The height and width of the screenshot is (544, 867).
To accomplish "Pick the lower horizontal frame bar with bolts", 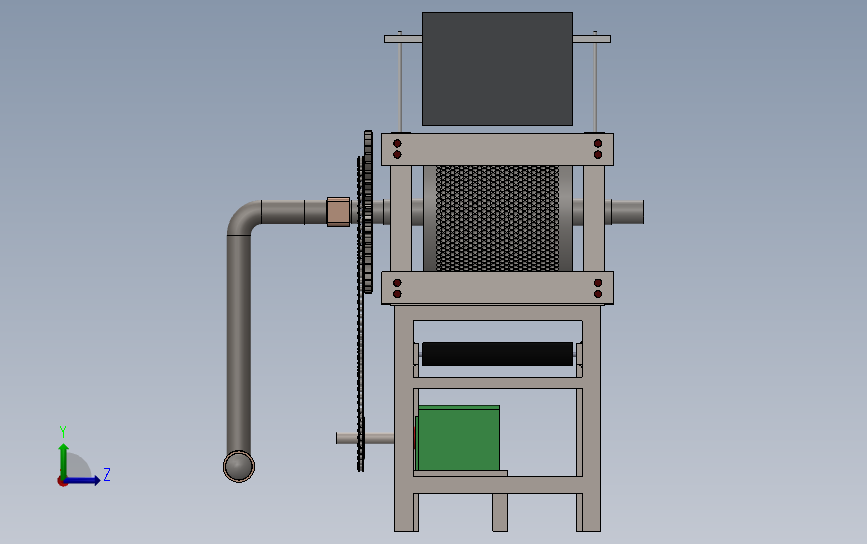I will click(x=497, y=287).
